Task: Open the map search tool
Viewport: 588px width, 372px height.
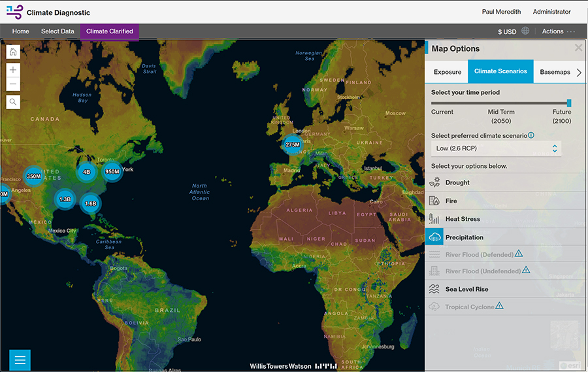Action: pos(13,102)
